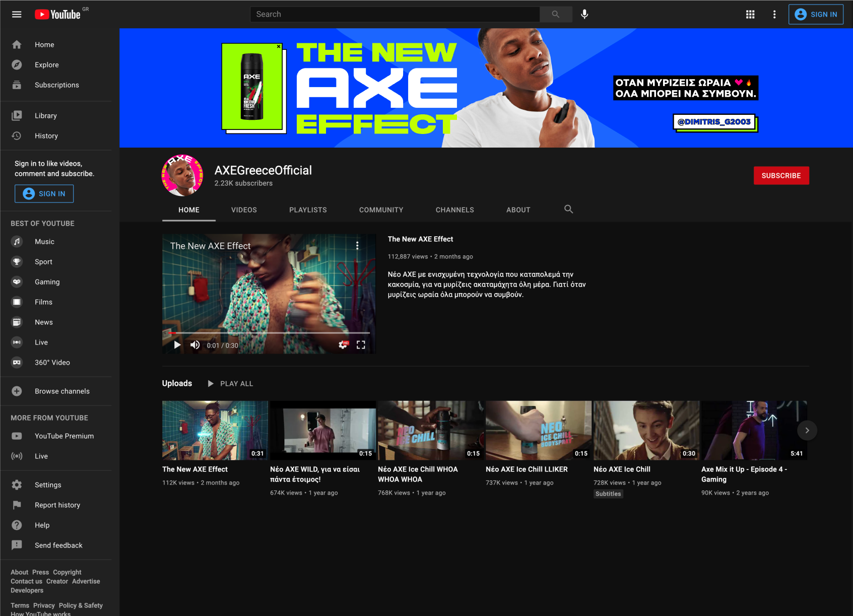Open The New AXE Effect featured title
This screenshot has height=616, width=853.
tap(420, 239)
